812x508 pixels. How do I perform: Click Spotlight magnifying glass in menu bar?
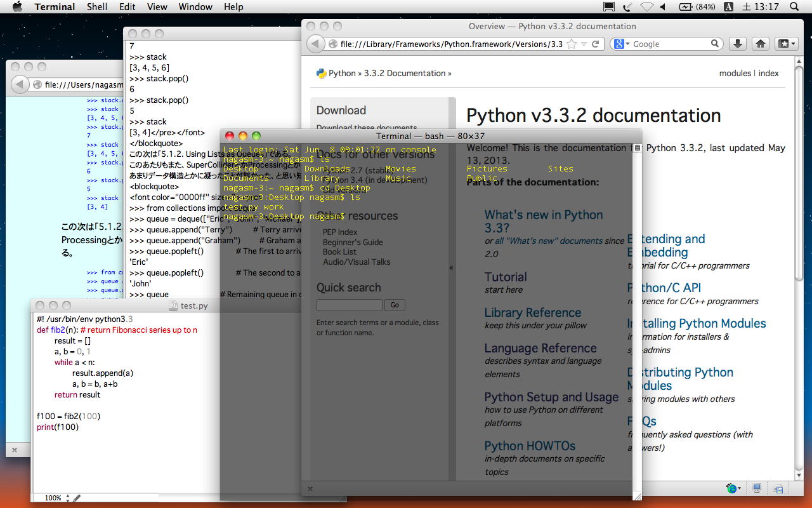coord(794,7)
